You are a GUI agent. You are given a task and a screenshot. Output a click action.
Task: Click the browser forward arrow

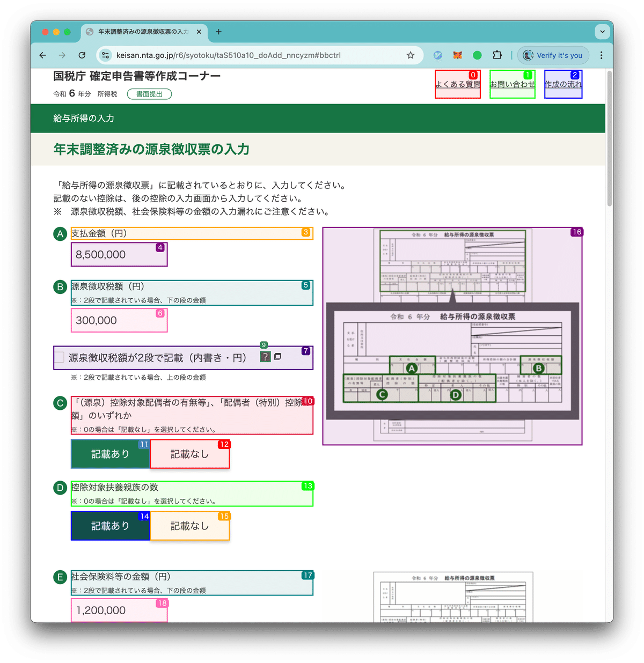(62, 55)
